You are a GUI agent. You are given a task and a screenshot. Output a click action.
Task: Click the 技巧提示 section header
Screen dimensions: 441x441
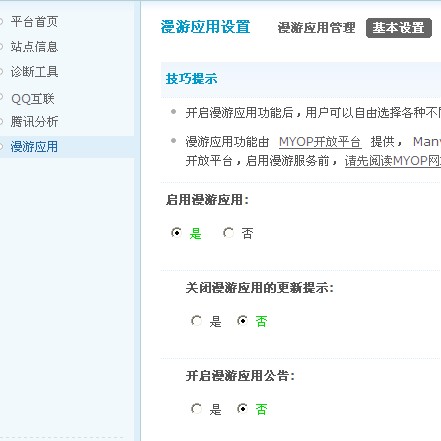(192, 79)
